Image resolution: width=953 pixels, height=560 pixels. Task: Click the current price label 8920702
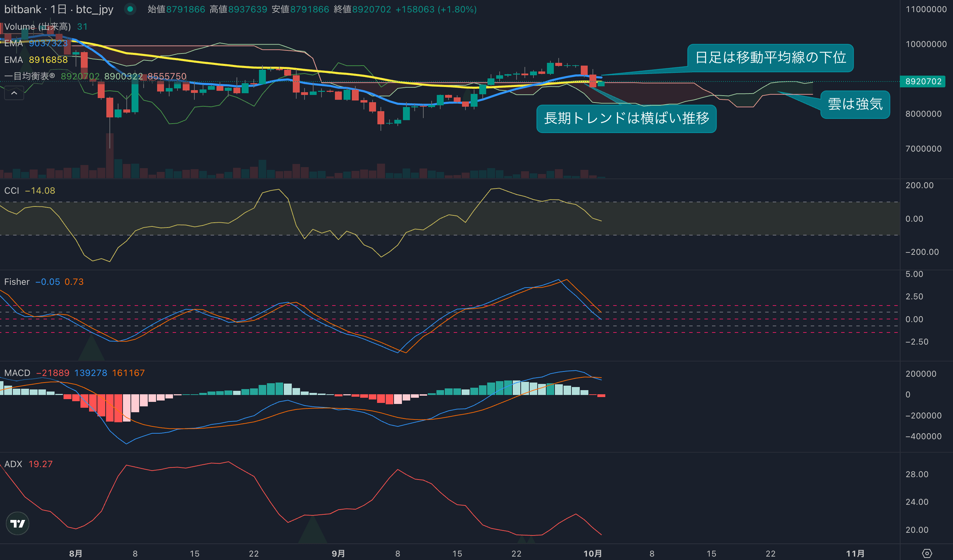click(x=923, y=81)
